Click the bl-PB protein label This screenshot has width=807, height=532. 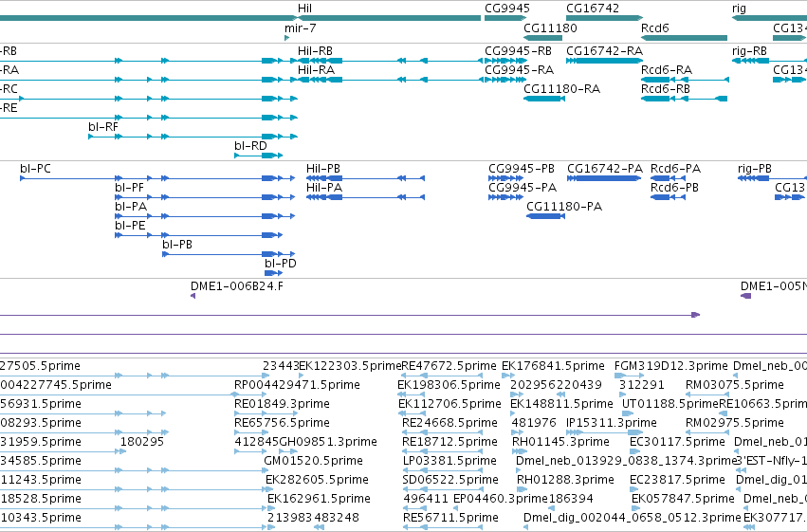(x=177, y=245)
